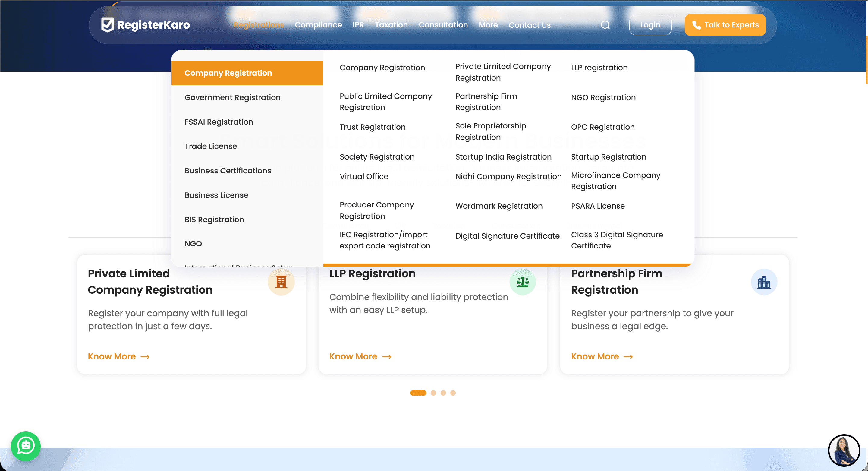Open Partnership Firm Registration submenu link
This screenshot has height=471, width=868.
(x=486, y=102)
